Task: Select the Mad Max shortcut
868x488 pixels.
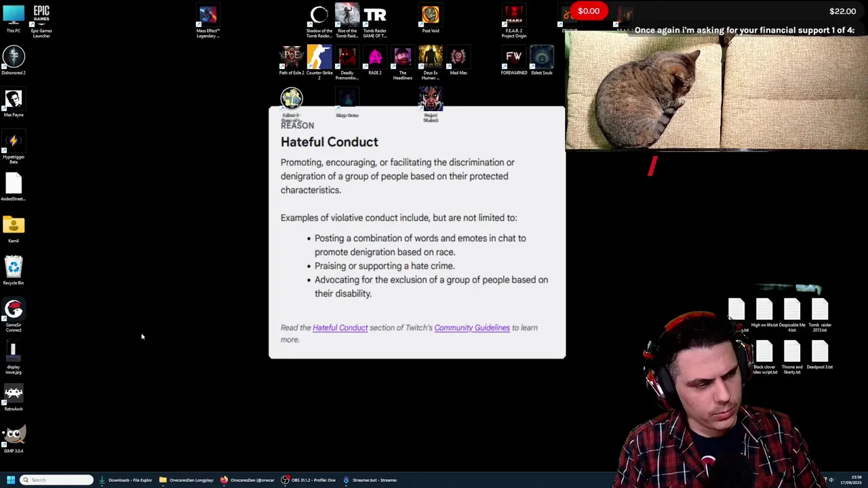Action: [x=458, y=61]
